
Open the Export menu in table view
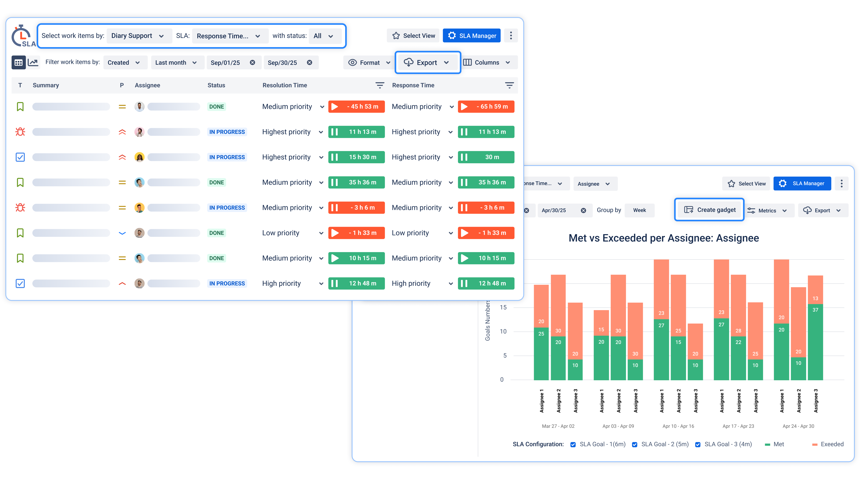[x=428, y=63]
